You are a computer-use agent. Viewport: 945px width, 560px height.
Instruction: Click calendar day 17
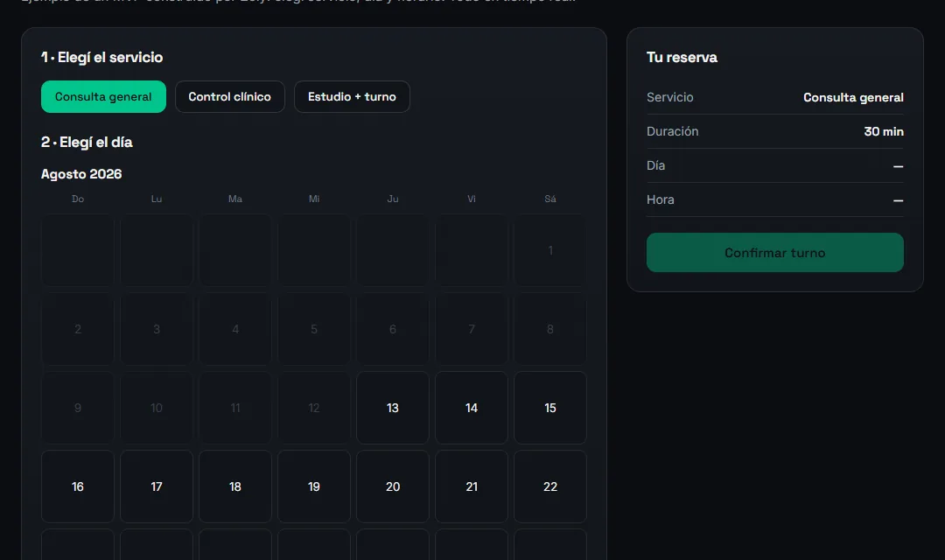tap(157, 486)
